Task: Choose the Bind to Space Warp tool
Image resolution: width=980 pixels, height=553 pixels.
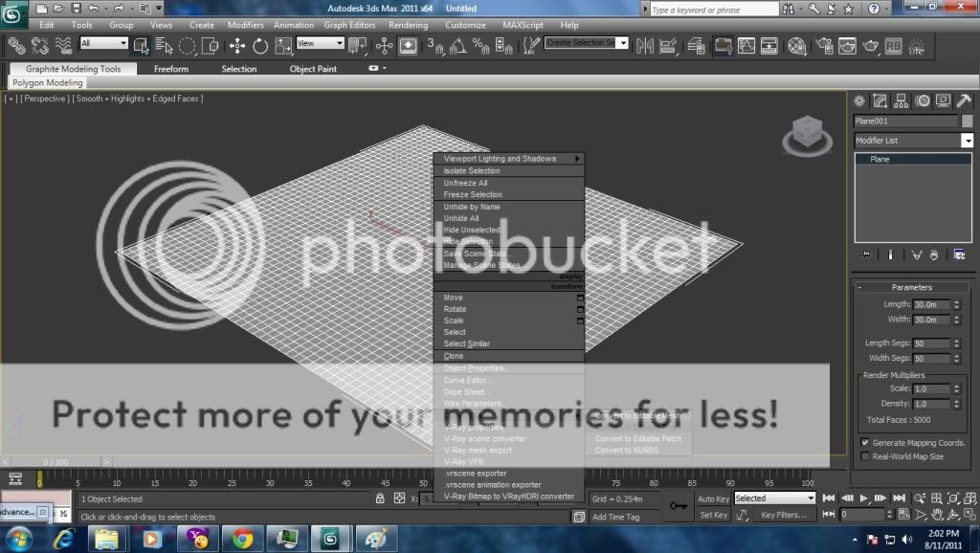Action: 63,46
